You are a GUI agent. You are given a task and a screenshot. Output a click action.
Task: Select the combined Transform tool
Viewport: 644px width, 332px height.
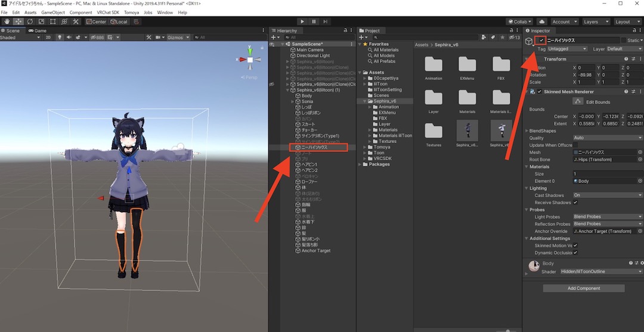point(64,21)
